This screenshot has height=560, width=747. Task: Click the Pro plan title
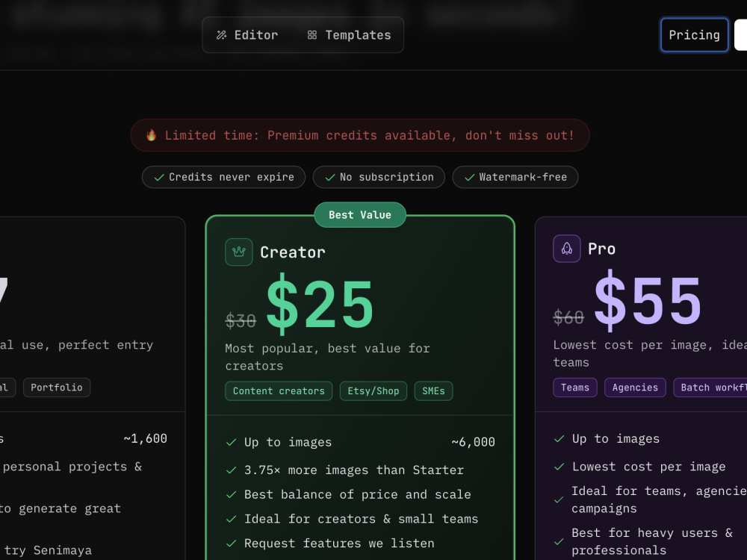tap(601, 249)
